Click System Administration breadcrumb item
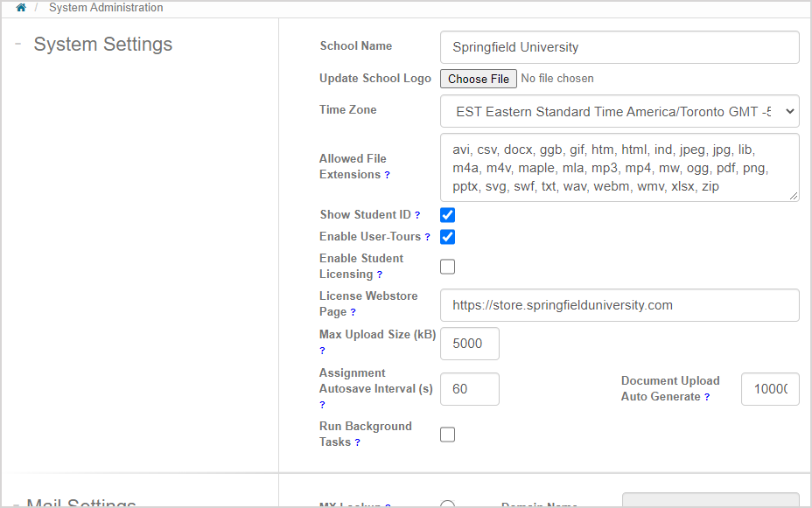Image resolution: width=812 pixels, height=508 pixels. tap(106, 8)
